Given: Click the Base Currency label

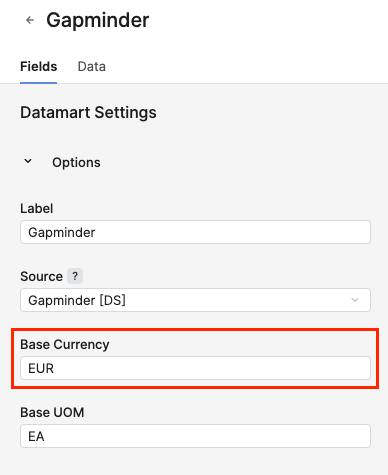Looking at the screenshot, I should [x=65, y=344].
